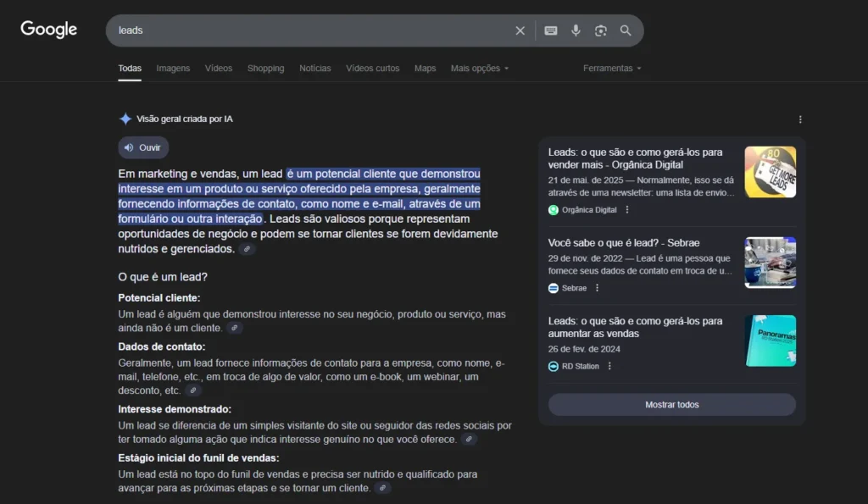
Task: Clear the search with the X icon
Action: [520, 30]
